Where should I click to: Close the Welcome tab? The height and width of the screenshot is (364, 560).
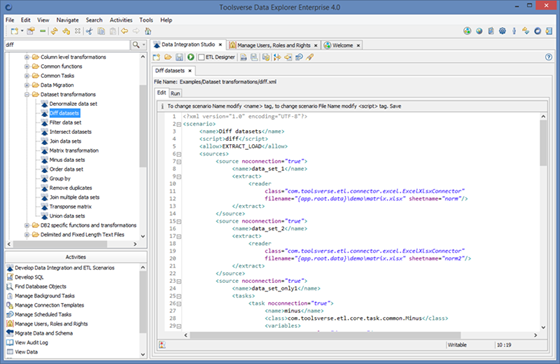pyautogui.click(x=358, y=45)
